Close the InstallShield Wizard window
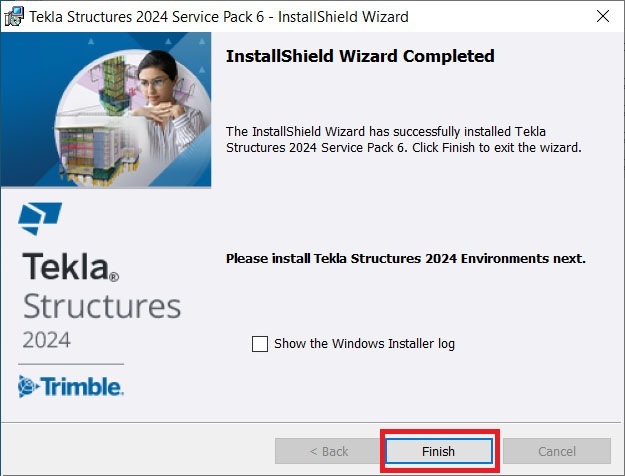Screen dimensions: 625x476 tap(602, 17)
